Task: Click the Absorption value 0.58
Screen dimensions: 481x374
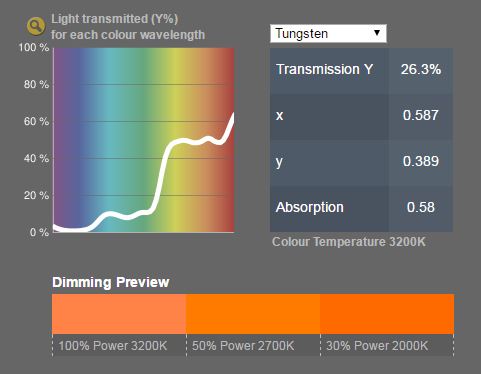Action: (x=421, y=207)
